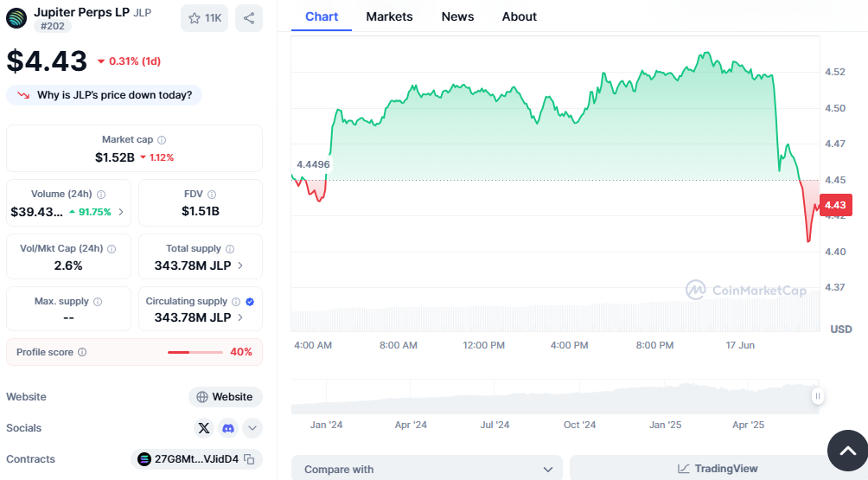868x480 pixels.
Task: Click the #202 rank badge
Action: click(53, 26)
